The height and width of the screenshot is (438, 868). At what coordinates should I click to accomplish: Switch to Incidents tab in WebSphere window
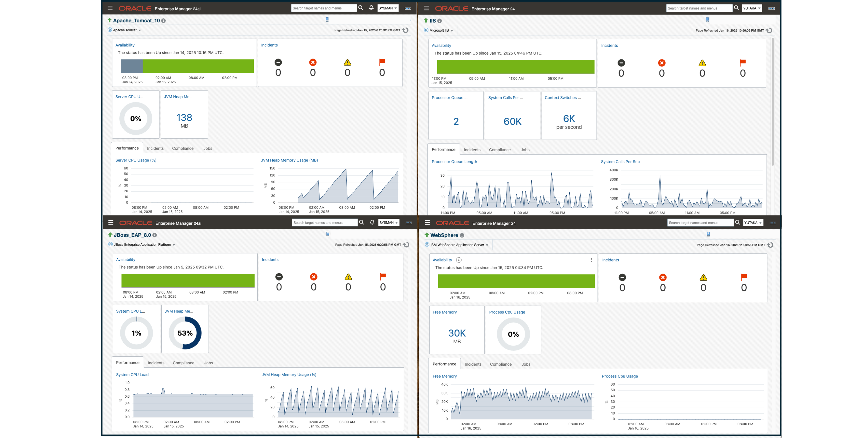[473, 364]
